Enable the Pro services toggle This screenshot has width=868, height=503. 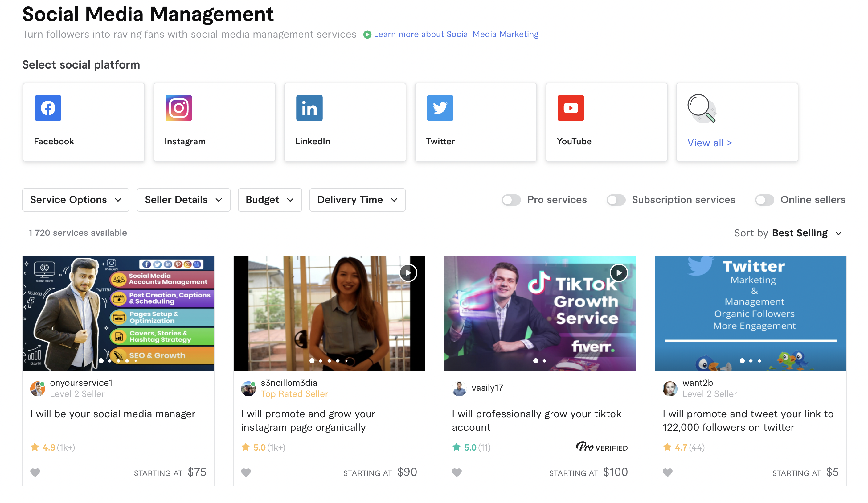(511, 200)
